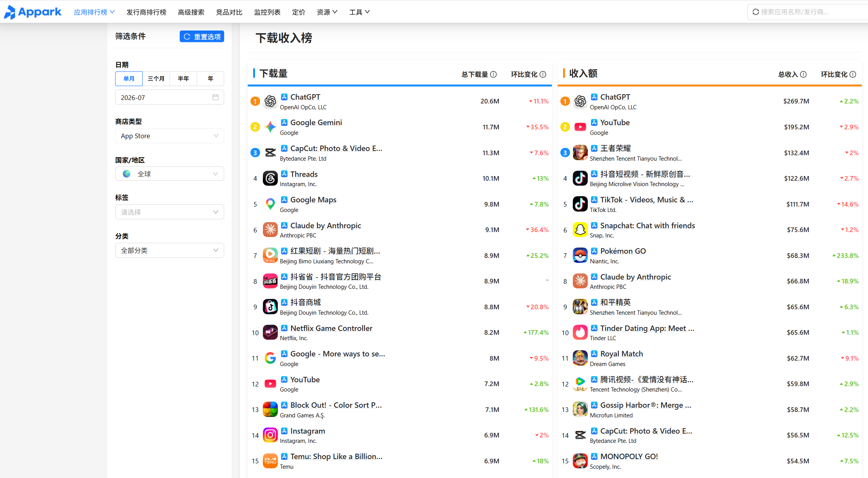Open ChatGPT app icon in downloads list
This screenshot has height=478, width=868.
[x=270, y=101]
